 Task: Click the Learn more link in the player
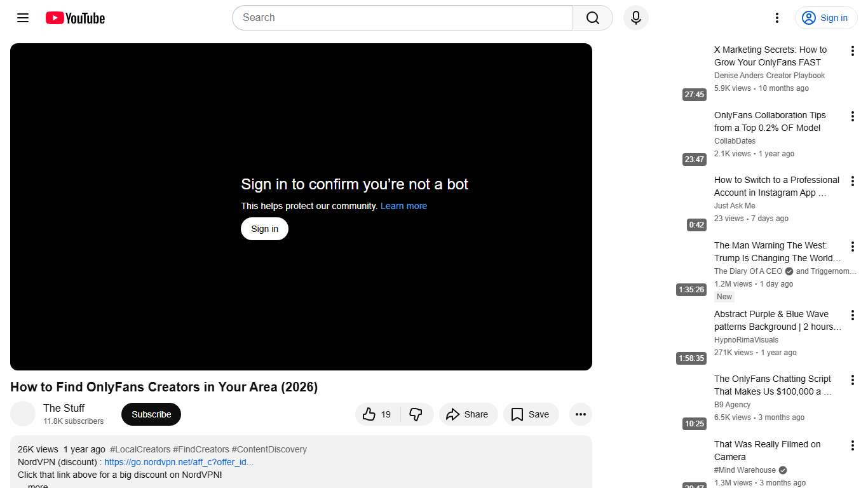[x=403, y=206]
